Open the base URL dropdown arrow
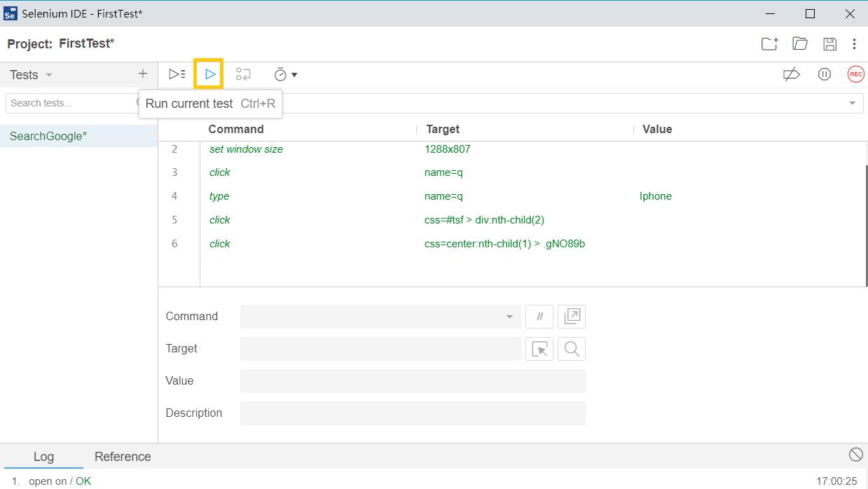 (853, 103)
